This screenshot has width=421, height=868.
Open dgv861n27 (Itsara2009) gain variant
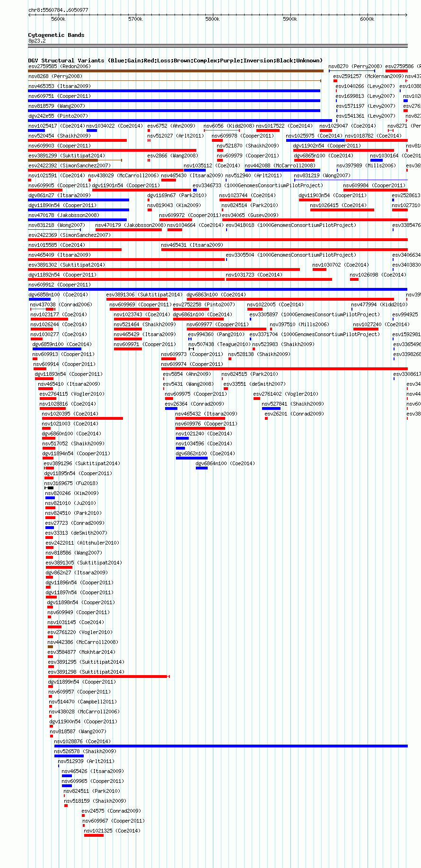(x=79, y=200)
